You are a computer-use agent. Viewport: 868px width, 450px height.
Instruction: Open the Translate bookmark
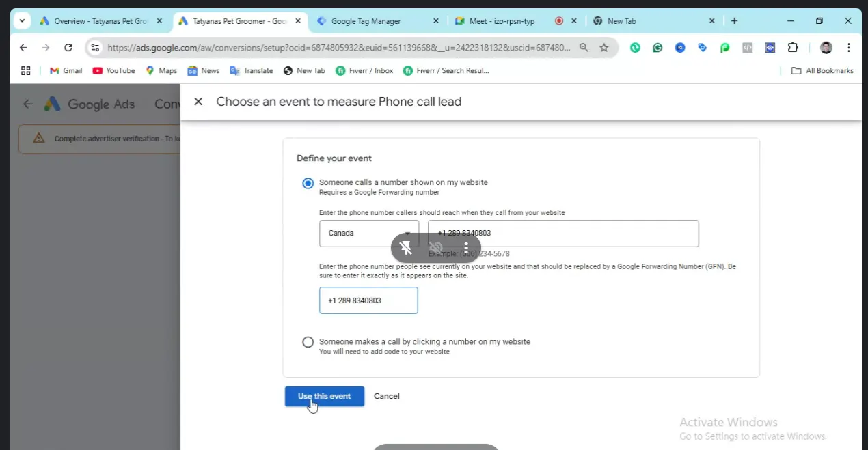click(252, 70)
